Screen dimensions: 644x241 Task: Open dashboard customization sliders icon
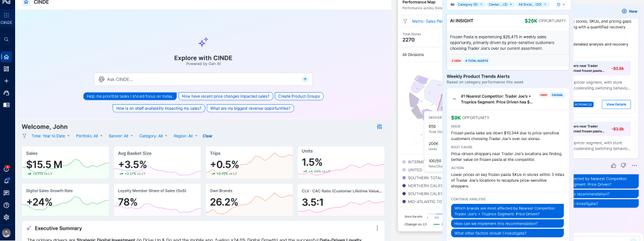379,127
